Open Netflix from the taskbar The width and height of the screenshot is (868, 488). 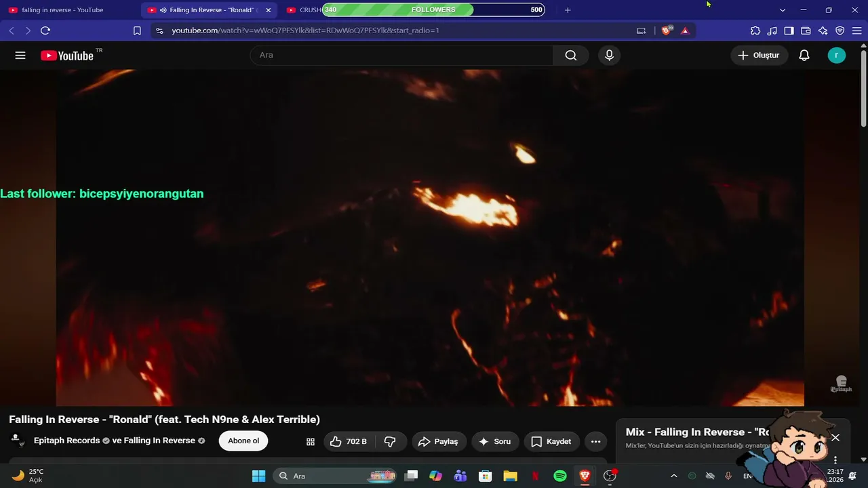click(x=535, y=476)
